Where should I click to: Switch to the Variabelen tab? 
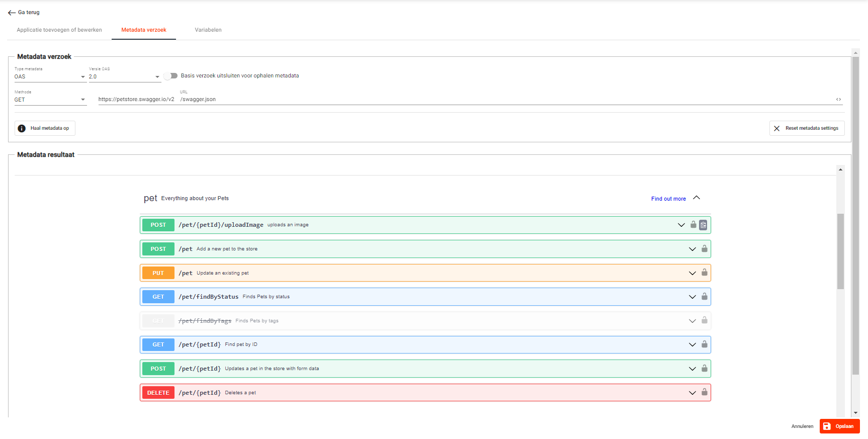[x=208, y=30]
